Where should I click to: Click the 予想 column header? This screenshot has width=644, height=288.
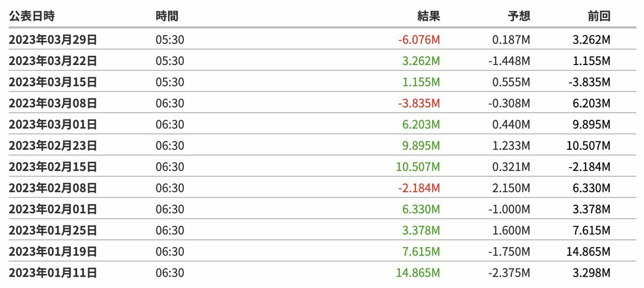click(519, 16)
